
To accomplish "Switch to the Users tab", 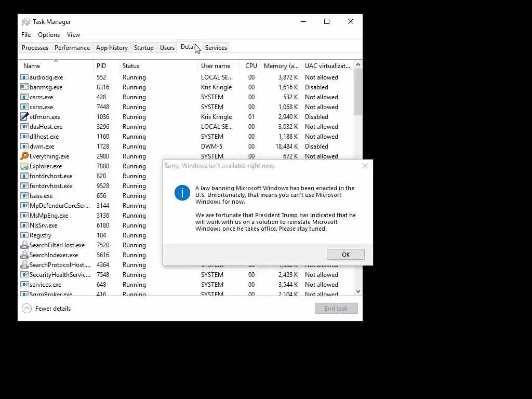I will [167, 48].
